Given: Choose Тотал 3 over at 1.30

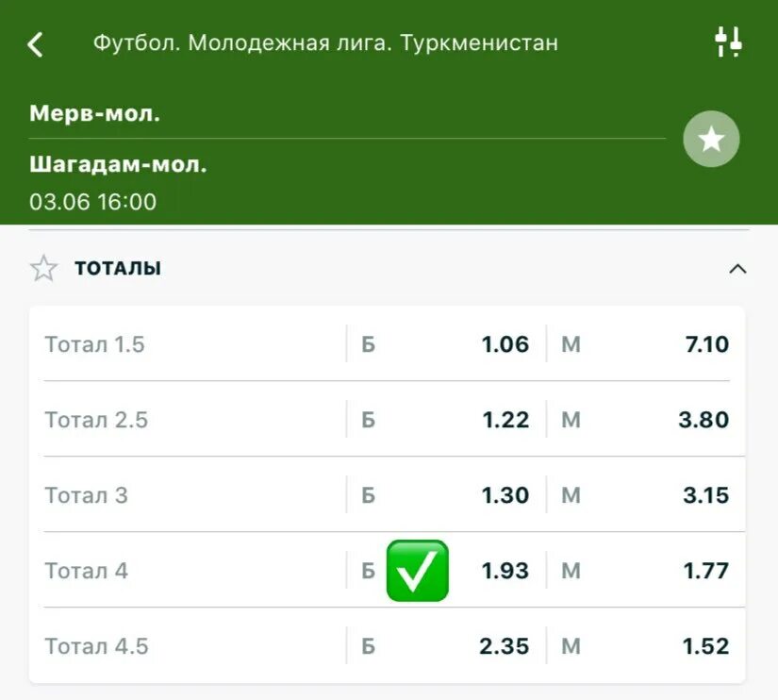Looking at the screenshot, I should (x=446, y=495).
